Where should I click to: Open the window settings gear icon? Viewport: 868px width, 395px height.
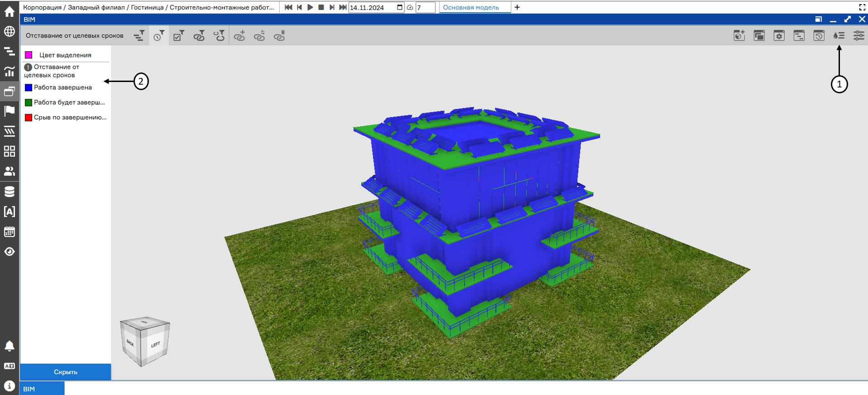pos(779,36)
